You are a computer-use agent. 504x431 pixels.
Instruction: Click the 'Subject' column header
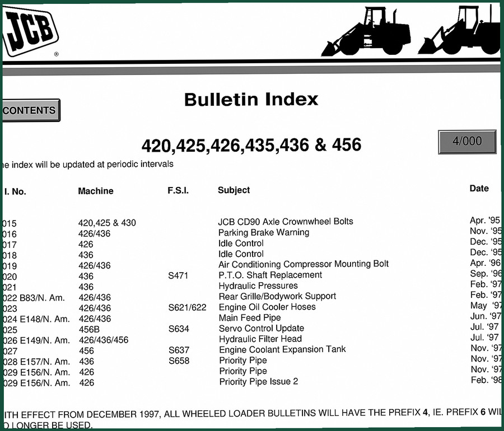coord(234,190)
